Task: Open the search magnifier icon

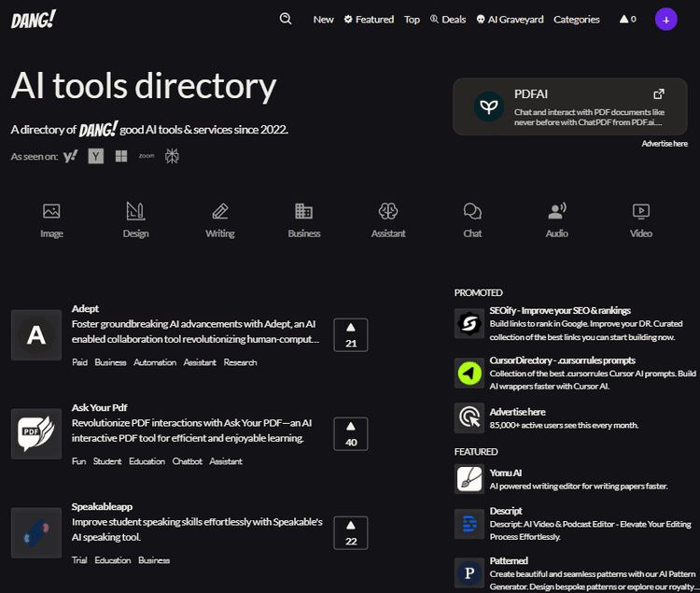Action: coord(286,19)
